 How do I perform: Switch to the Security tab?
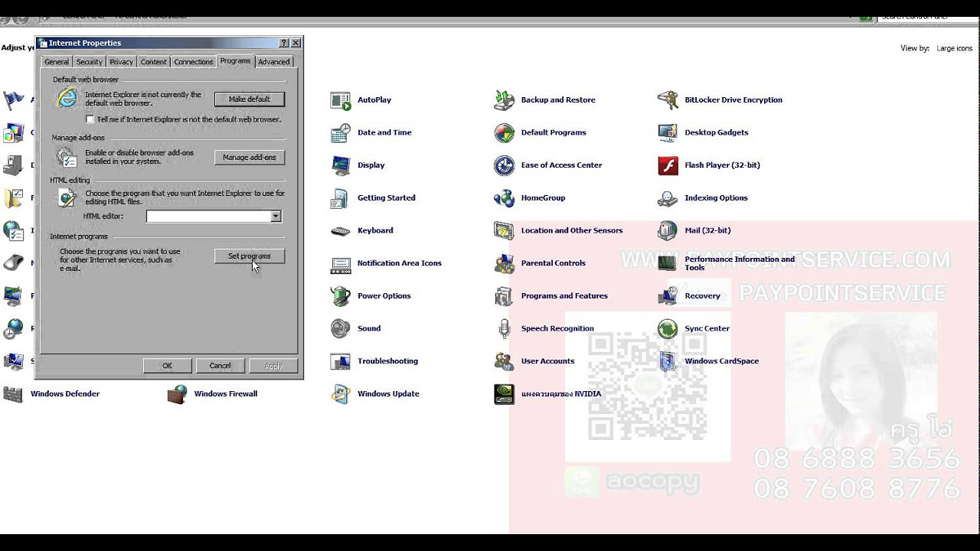tap(89, 62)
